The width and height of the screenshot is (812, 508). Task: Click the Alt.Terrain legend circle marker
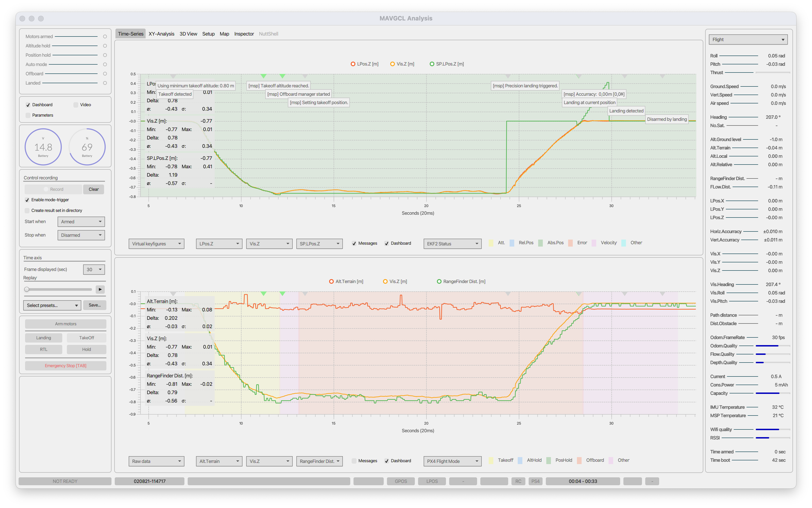[331, 282]
